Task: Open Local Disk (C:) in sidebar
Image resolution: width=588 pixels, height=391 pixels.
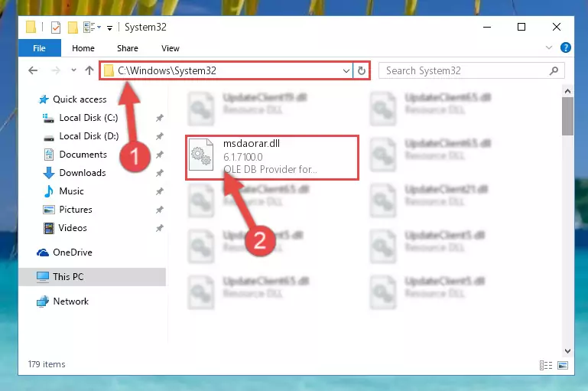Action: tap(80, 118)
